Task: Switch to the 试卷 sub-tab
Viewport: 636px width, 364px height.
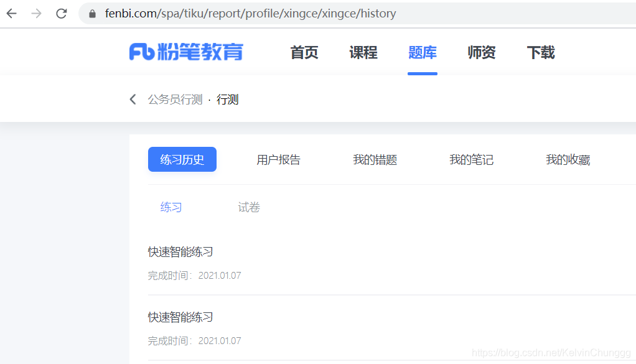Action: coord(249,207)
